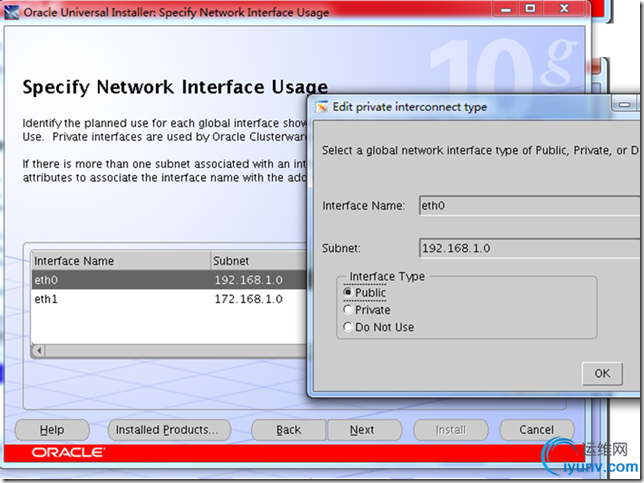Viewport: 644px width, 483px height.
Task: Minimize the Oracle Universal Installer window
Action: (x=506, y=9)
